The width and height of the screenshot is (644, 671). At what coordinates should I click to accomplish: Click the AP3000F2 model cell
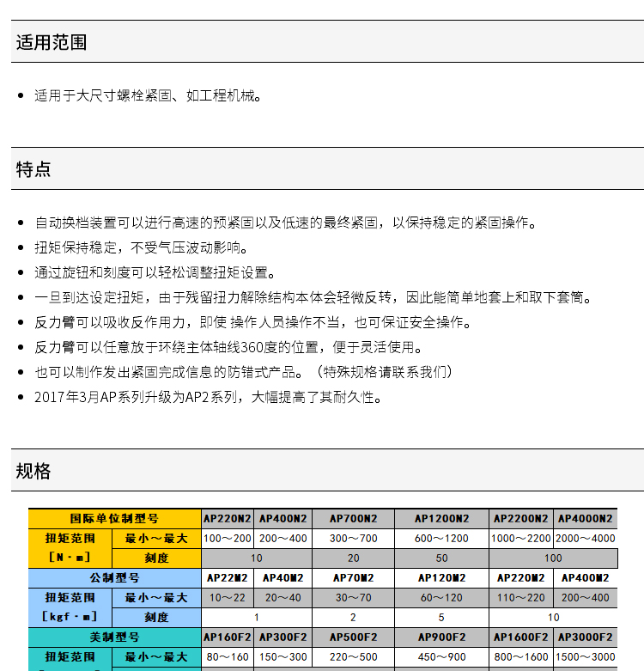[586, 637]
